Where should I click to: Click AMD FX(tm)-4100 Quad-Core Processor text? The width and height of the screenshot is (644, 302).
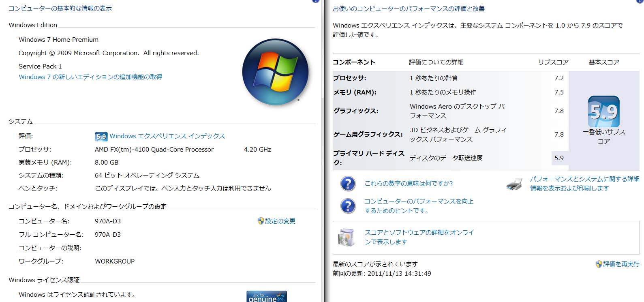point(154,150)
